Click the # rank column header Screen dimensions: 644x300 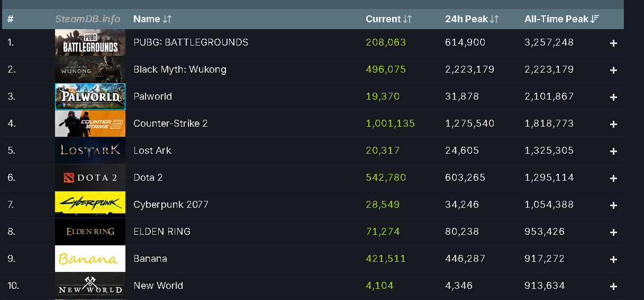point(10,19)
